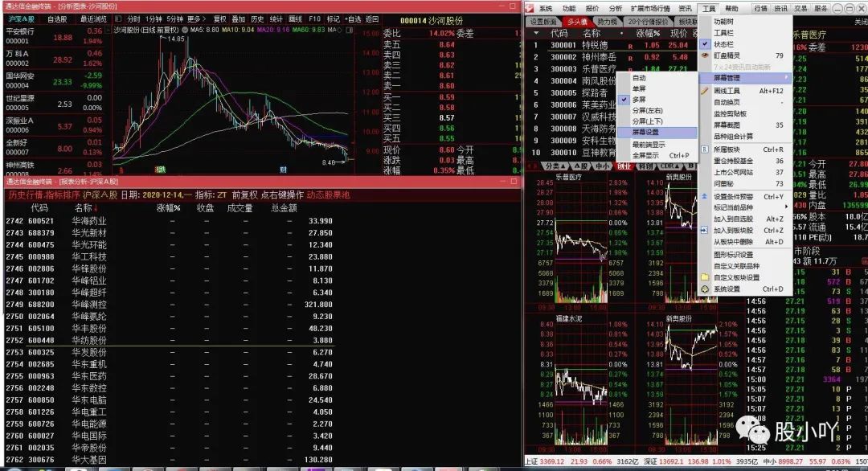
Task: Switch to the 势力榜 tab
Action: click(607, 22)
